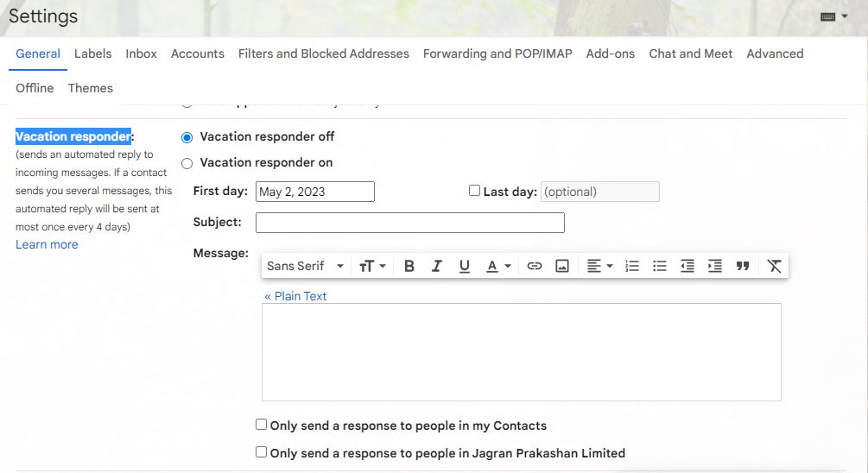Apply quote formatting to text

pyautogui.click(x=743, y=266)
